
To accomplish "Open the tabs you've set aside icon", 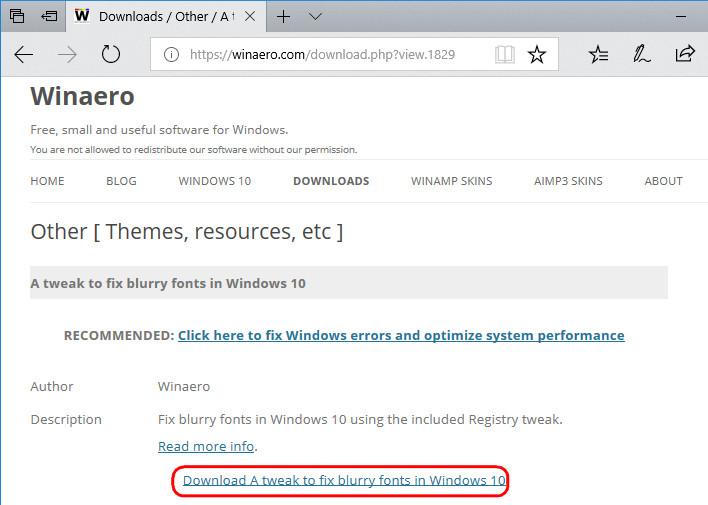I will (17, 16).
